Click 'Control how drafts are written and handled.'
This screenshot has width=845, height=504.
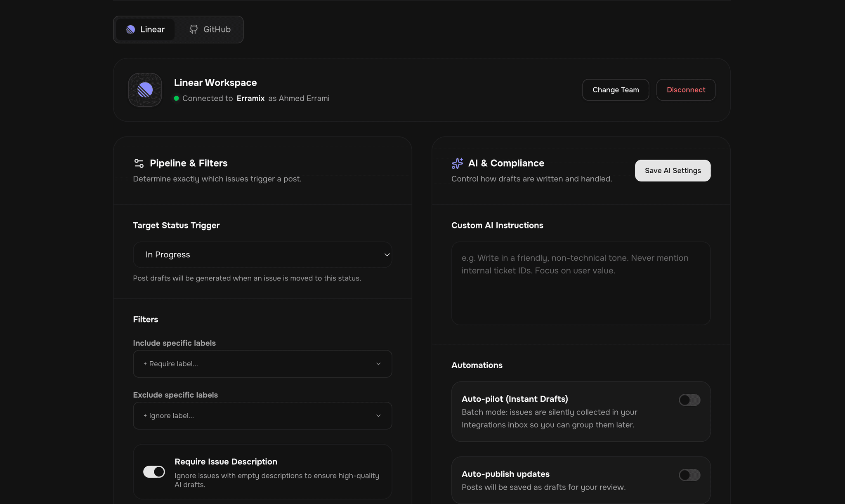coord(531,179)
